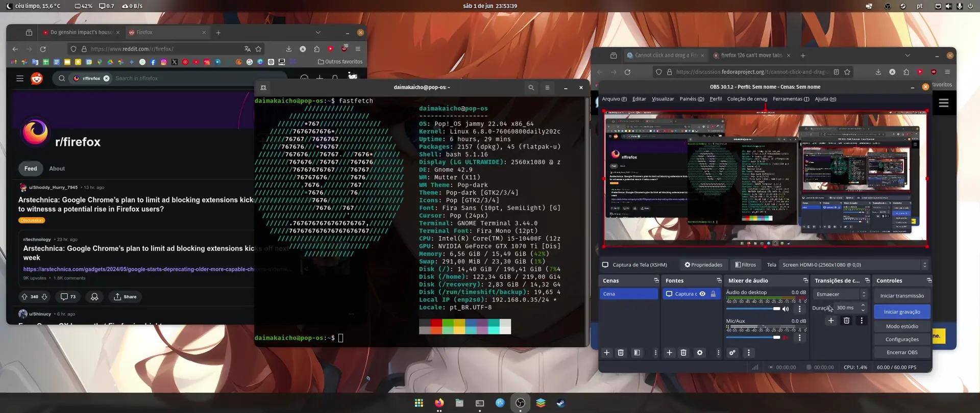Open advanced audio properties gears icon
This screenshot has width=980, height=413.
pos(732,353)
